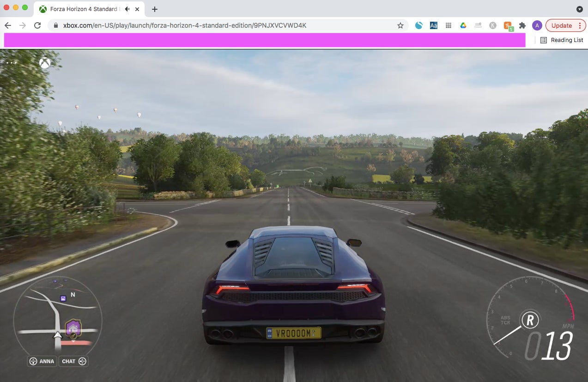588x382 pixels.
Task: Open the Google apps grid menu
Action: (x=448, y=25)
